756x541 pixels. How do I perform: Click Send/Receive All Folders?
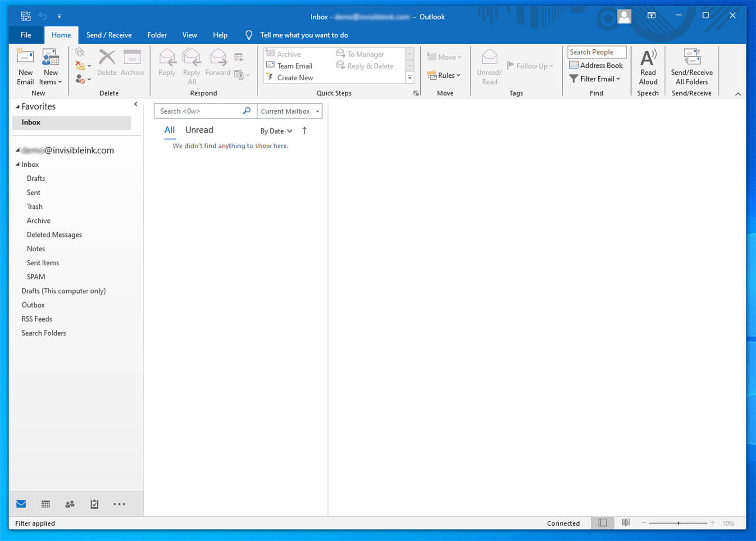tap(692, 67)
